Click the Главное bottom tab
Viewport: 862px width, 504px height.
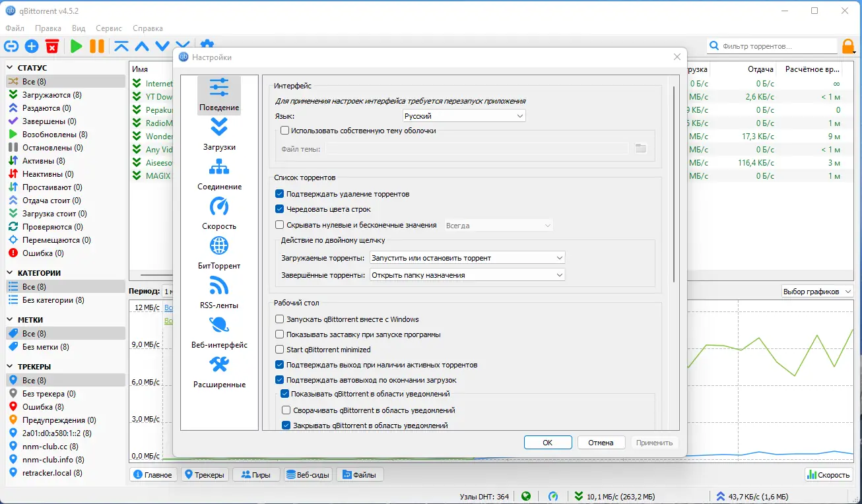(154, 475)
